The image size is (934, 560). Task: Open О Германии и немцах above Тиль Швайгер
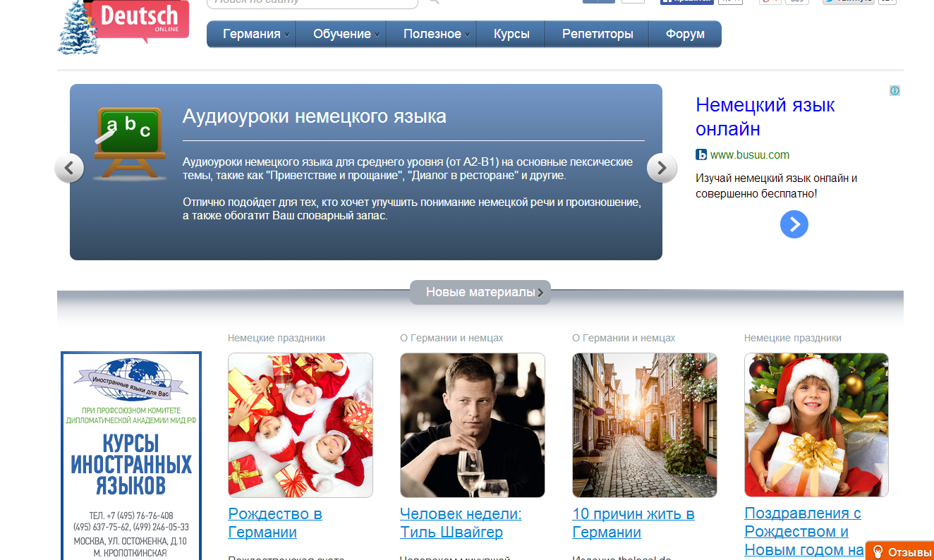tap(451, 339)
